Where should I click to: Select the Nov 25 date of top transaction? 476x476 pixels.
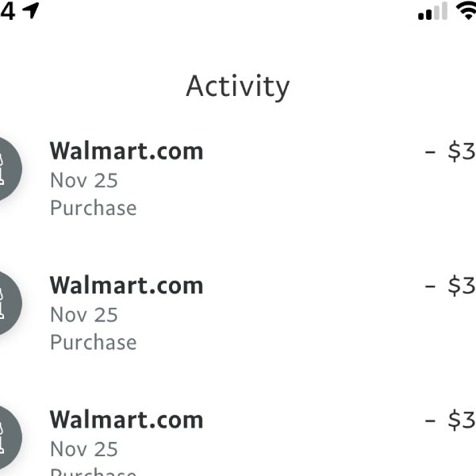(84, 180)
